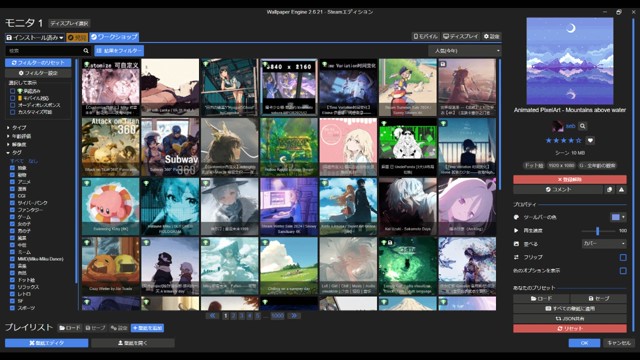Open ディスプレイ in top toolbar
The width and height of the screenshot is (640, 360).
pyautogui.click(x=460, y=36)
